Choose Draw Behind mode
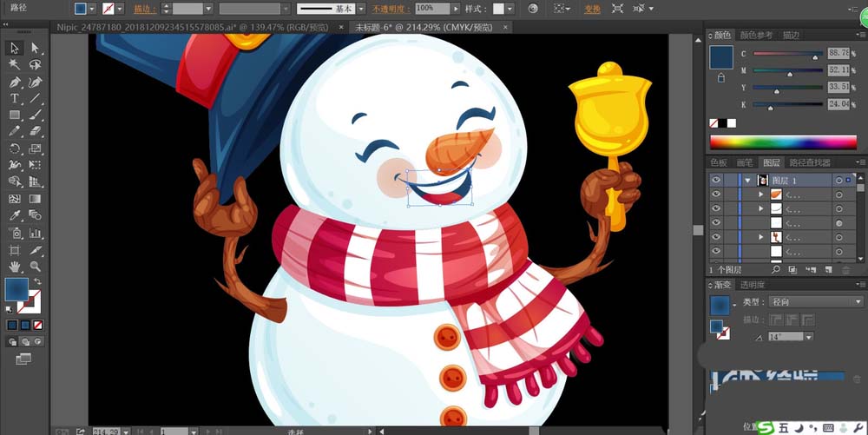This screenshot has height=435, width=868. click(25, 342)
